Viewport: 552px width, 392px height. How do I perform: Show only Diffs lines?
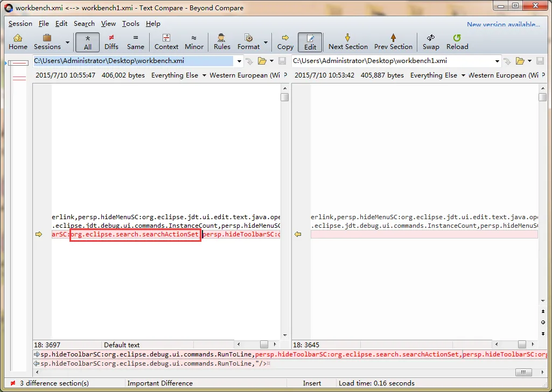coord(111,42)
